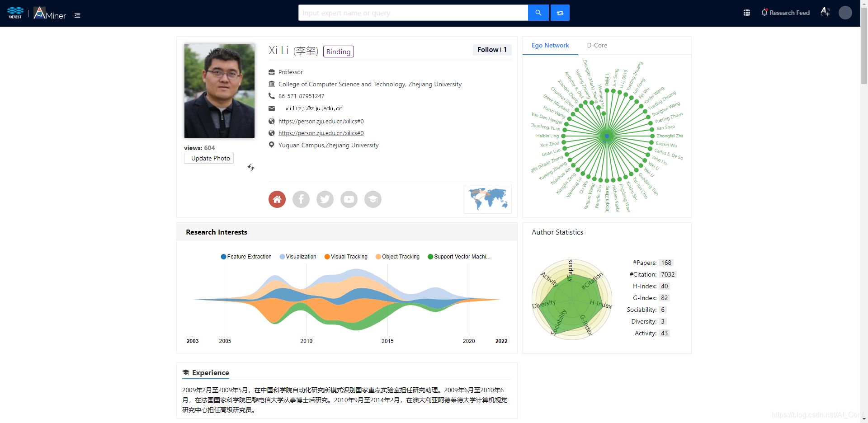Switch to the Ego Network tab
This screenshot has height=423, width=868.
tap(550, 45)
